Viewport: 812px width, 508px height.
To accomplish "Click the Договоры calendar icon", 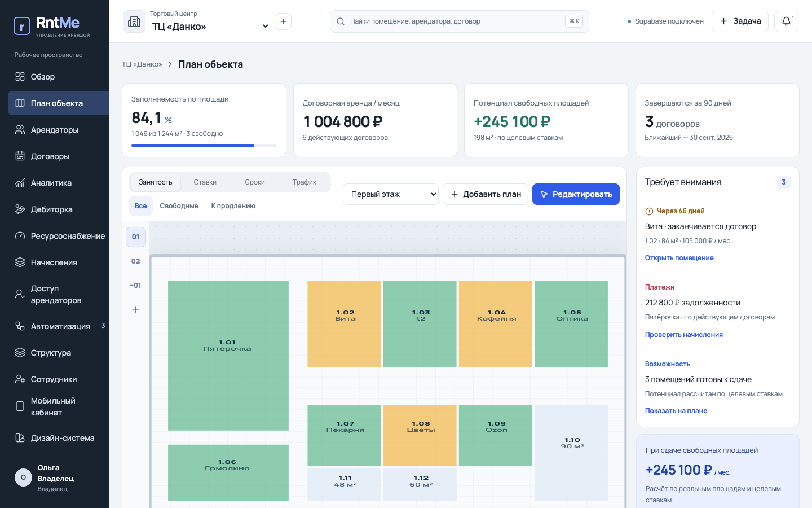I will [20, 156].
